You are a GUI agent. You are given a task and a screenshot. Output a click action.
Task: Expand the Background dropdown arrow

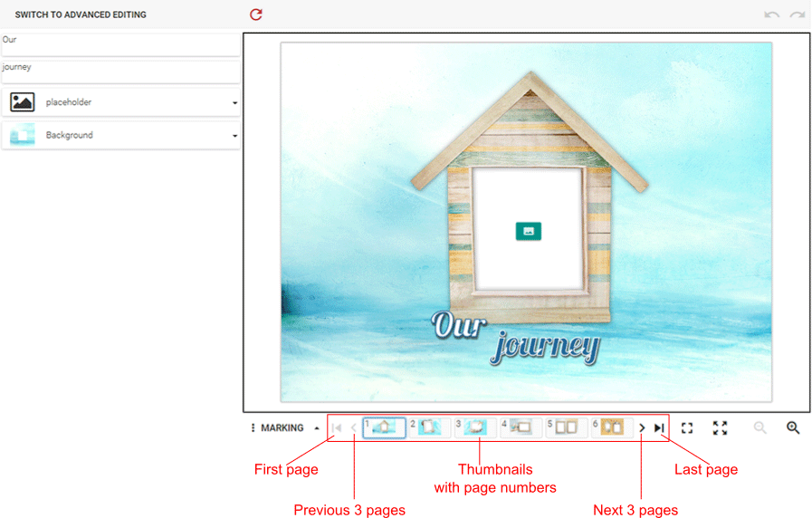[x=234, y=136]
